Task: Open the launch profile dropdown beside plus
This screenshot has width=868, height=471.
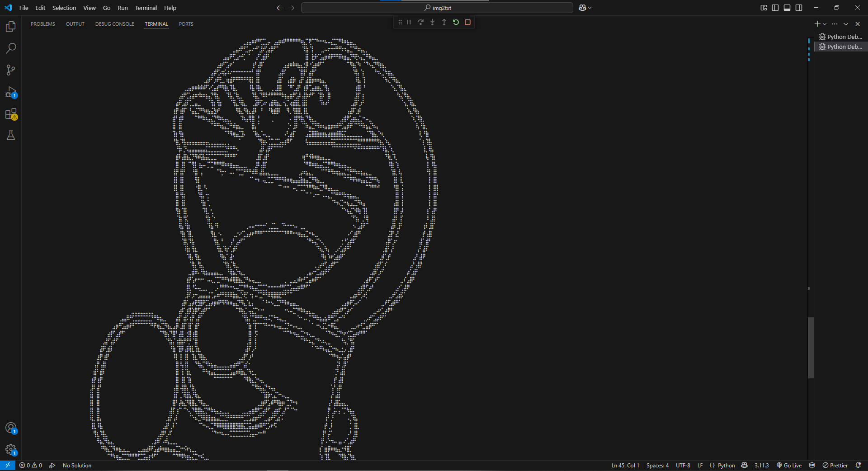Action: pos(825,24)
